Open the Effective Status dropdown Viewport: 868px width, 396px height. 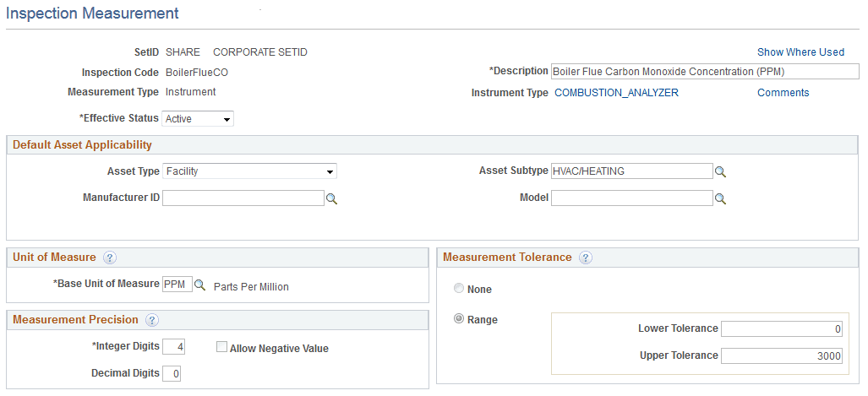coord(198,119)
